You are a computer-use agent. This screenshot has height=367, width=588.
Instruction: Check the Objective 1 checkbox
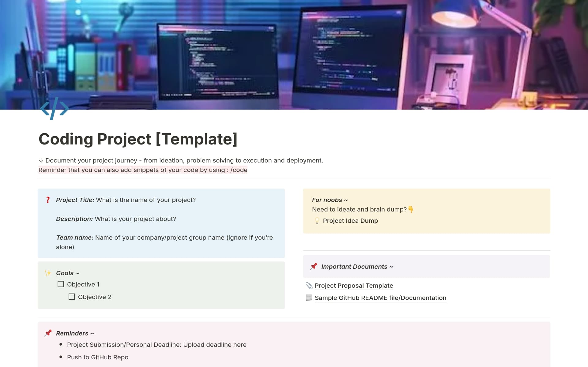tap(60, 284)
